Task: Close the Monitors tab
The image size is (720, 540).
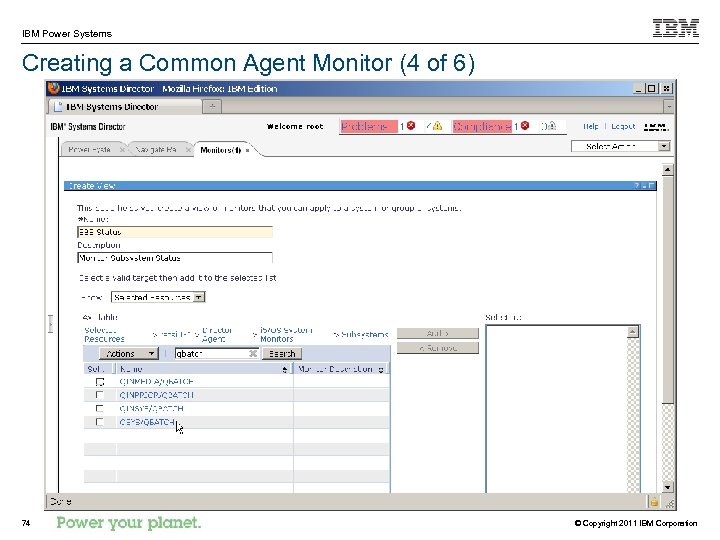Action: [x=247, y=150]
